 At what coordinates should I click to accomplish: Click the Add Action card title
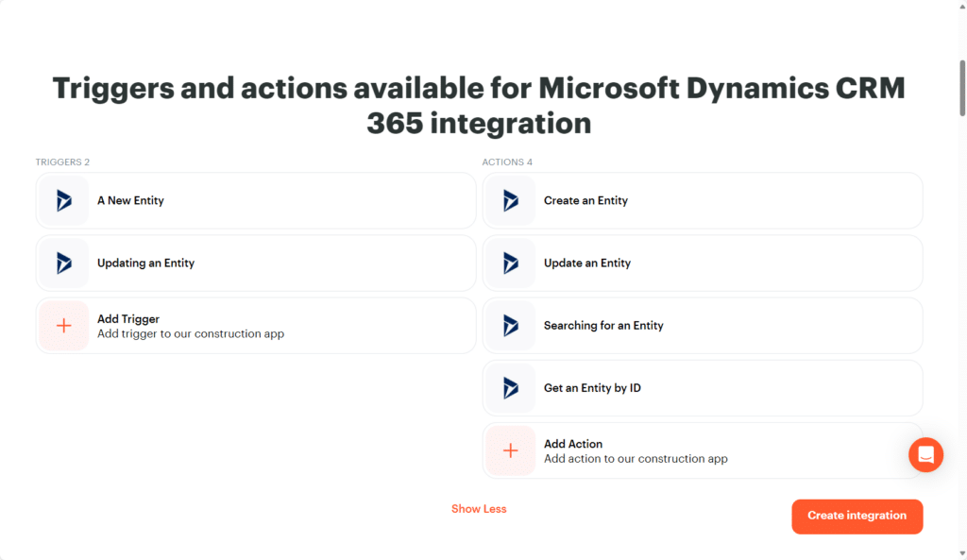573,444
